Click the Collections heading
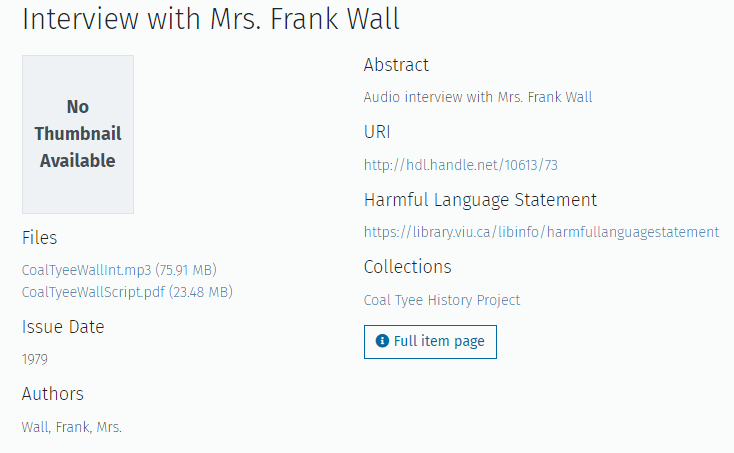 click(408, 267)
